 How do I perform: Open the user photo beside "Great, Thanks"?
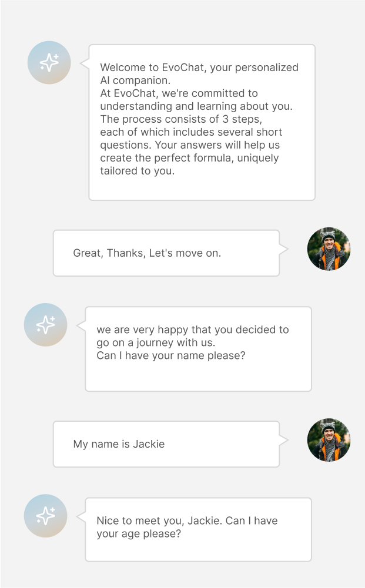[329, 249]
